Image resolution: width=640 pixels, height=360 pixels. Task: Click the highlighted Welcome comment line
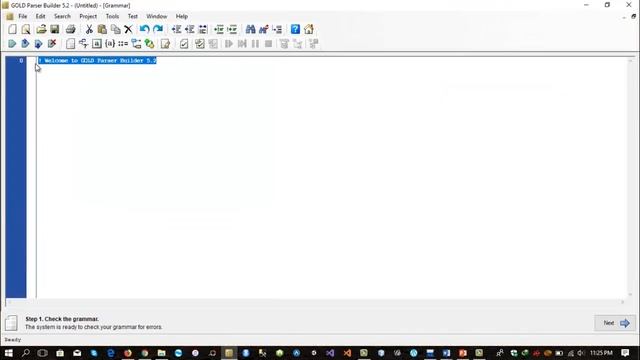pyautogui.click(x=97, y=60)
